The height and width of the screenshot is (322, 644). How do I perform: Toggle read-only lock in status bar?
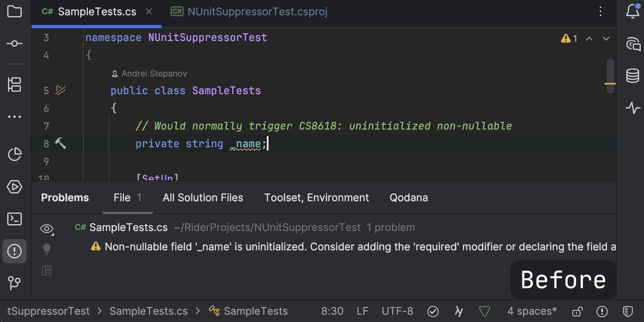(x=578, y=311)
